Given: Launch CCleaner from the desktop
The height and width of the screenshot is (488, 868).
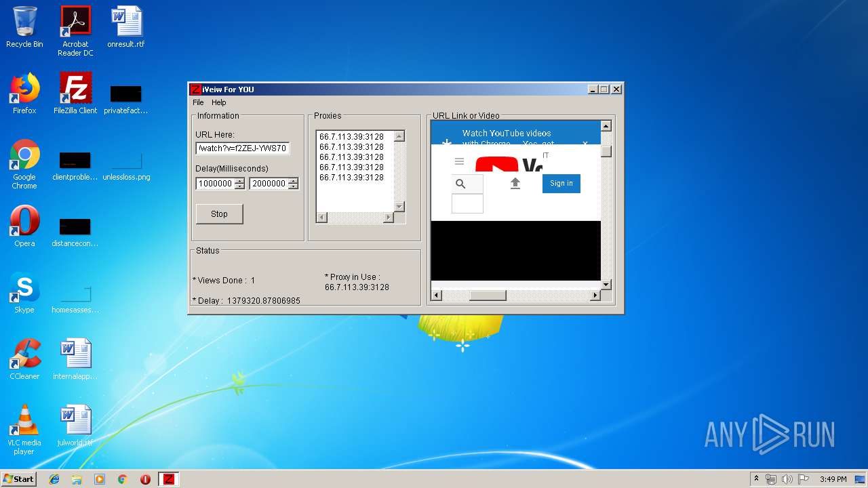Looking at the screenshot, I should click(x=24, y=359).
